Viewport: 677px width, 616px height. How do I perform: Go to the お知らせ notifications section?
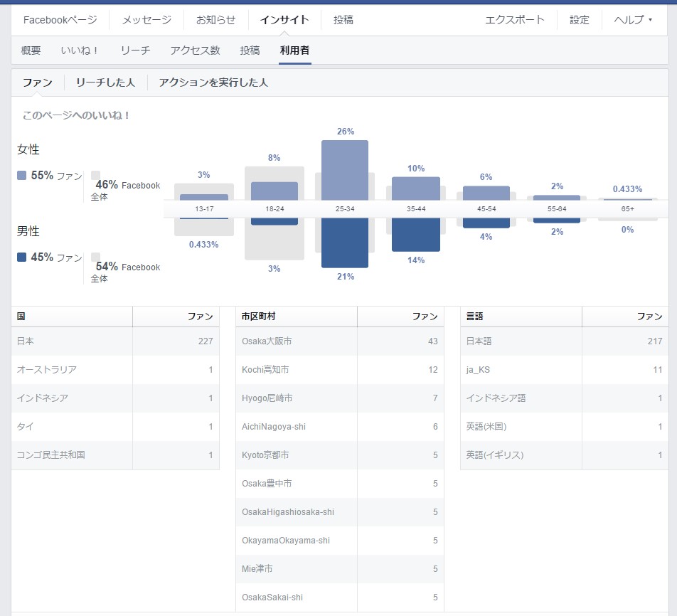click(215, 20)
